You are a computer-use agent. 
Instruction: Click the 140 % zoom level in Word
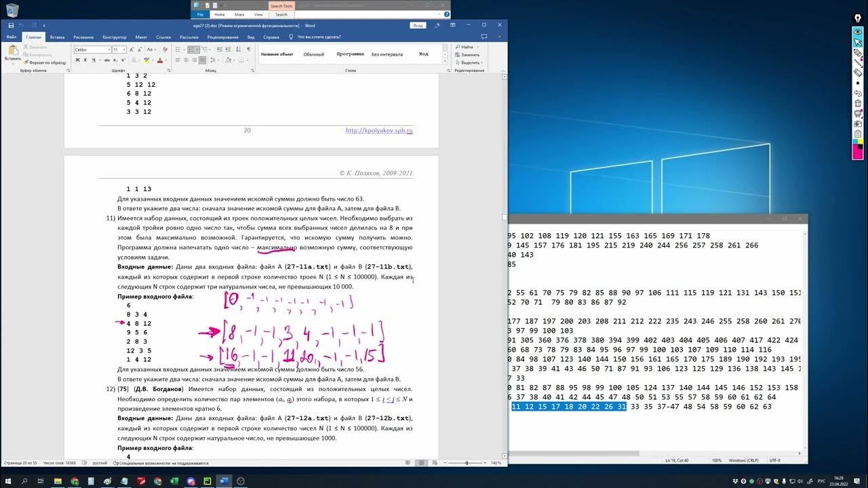tap(496, 463)
